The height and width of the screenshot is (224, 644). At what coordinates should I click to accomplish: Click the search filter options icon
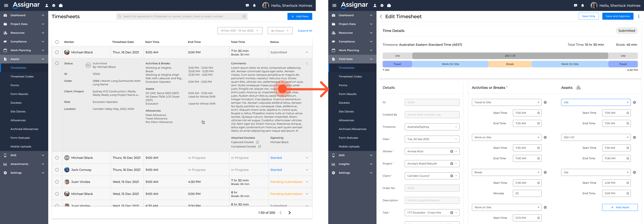tap(244, 17)
